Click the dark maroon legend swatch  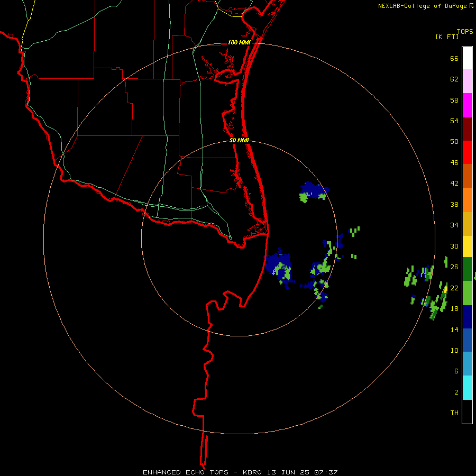[x=467, y=129]
